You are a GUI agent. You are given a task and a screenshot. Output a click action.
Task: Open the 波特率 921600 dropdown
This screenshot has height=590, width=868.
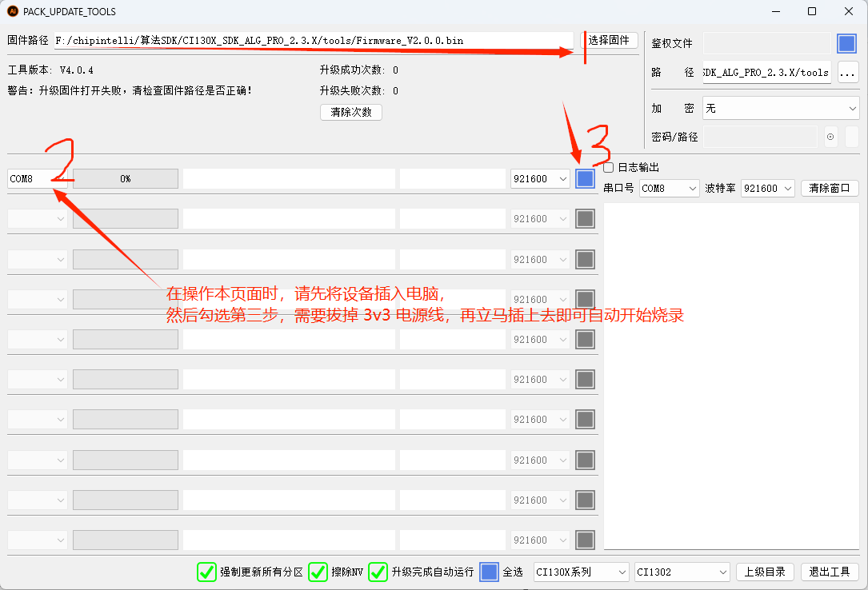767,188
